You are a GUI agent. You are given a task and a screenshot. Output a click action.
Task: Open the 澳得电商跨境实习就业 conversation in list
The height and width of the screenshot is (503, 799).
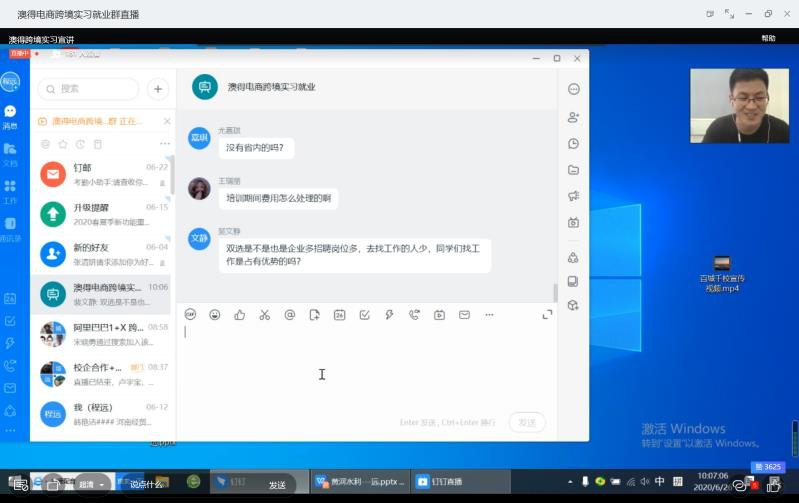tap(103, 293)
